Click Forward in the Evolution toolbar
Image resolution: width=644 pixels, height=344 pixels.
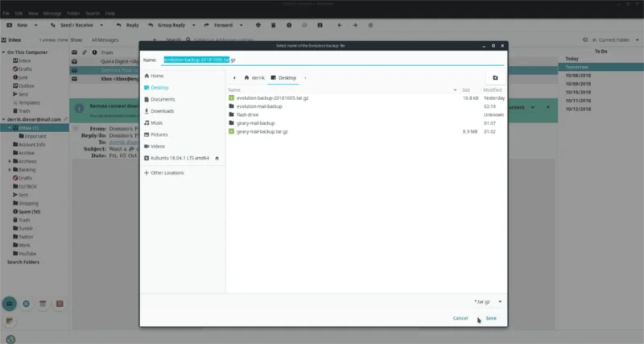coord(218,25)
